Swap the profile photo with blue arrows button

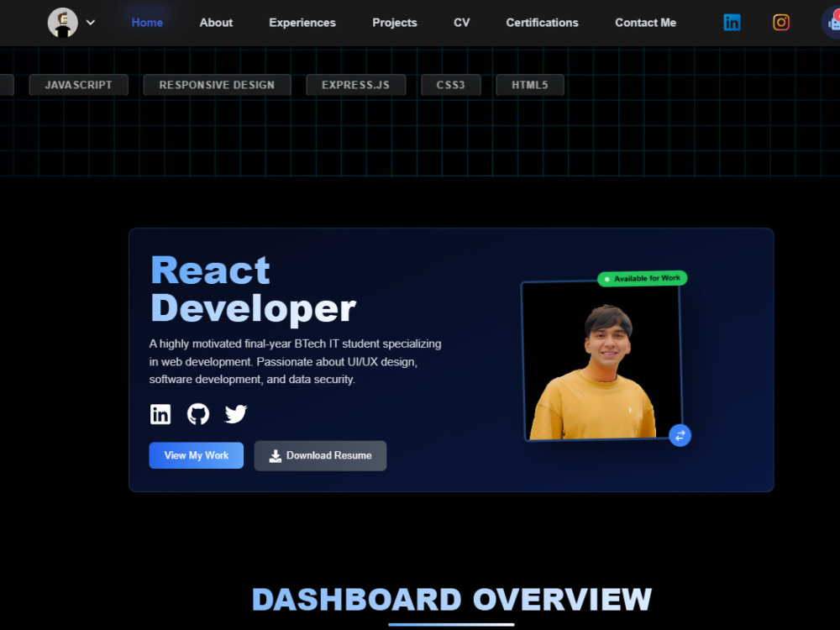point(680,435)
